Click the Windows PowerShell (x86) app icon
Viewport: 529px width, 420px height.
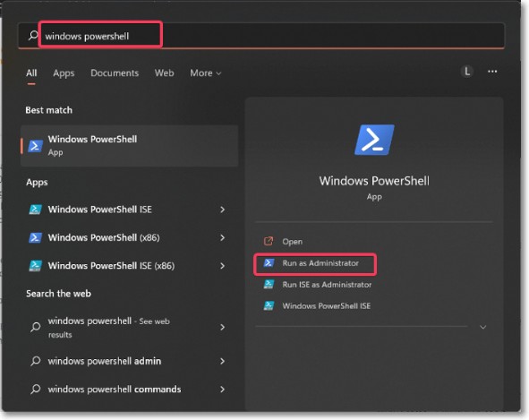pyautogui.click(x=35, y=237)
